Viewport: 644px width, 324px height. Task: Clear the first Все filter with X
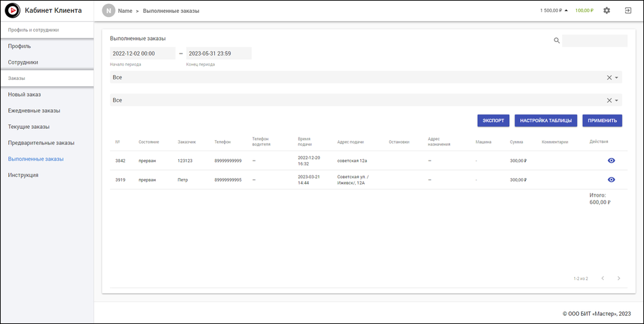[x=609, y=78]
